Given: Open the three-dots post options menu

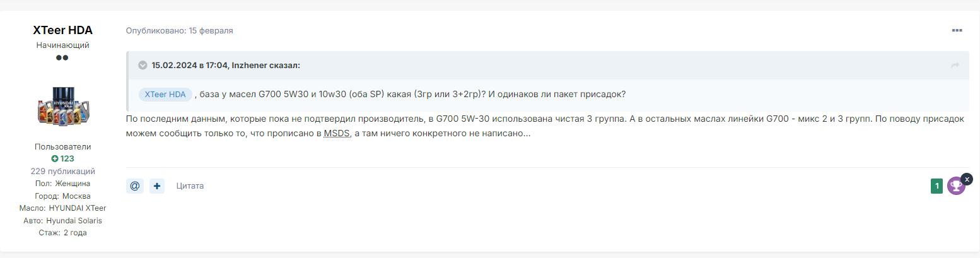Looking at the screenshot, I should [957, 30].
